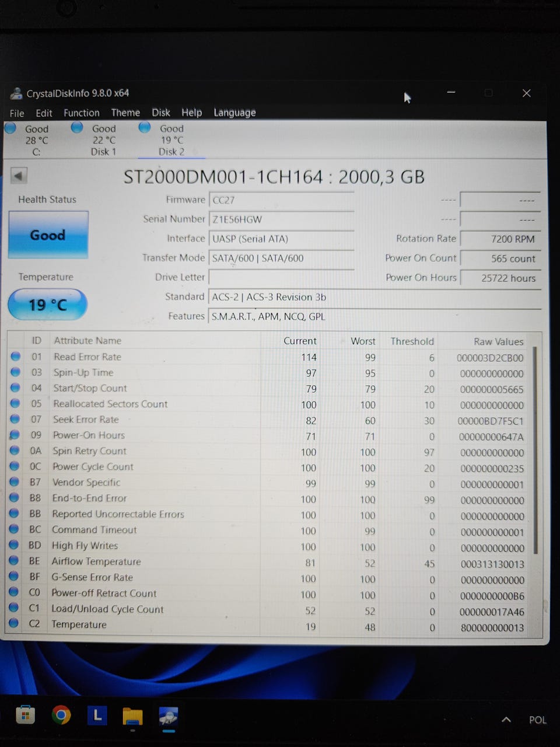The width and height of the screenshot is (560, 747).
Task: Click the CrystalDiskInfo title bar icon
Action: click(x=16, y=93)
